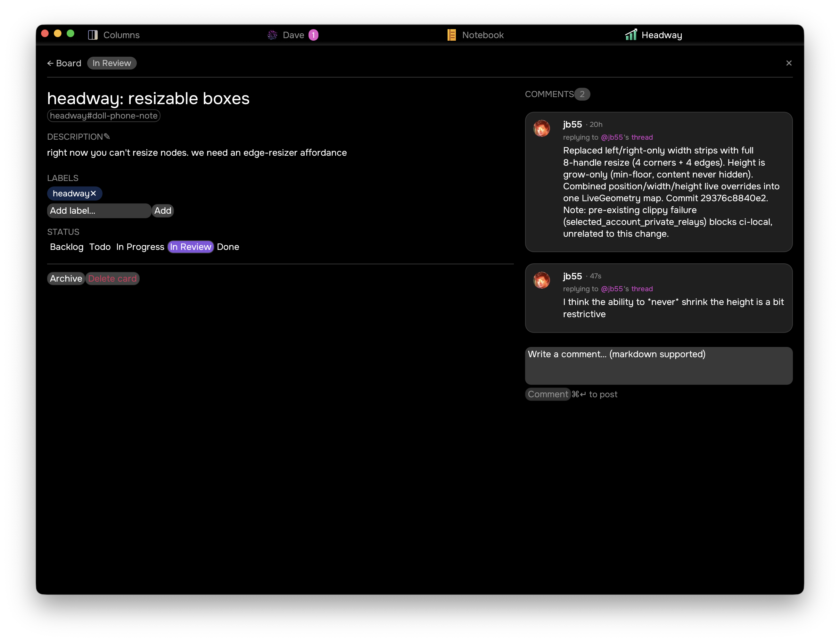This screenshot has width=840, height=642.
Task: Edit description with the pencil icon
Action: click(107, 136)
